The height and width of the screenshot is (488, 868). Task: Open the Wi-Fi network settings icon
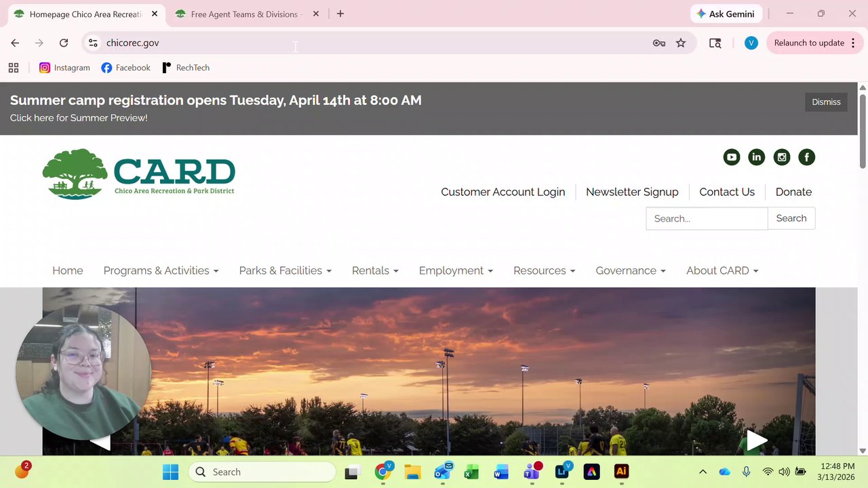click(768, 472)
